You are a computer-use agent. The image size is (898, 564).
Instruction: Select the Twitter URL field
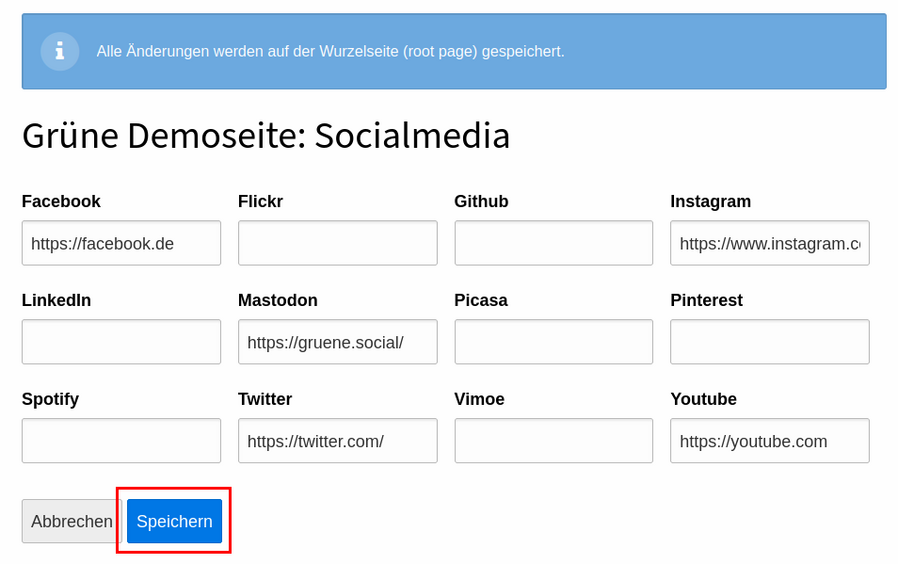338,440
